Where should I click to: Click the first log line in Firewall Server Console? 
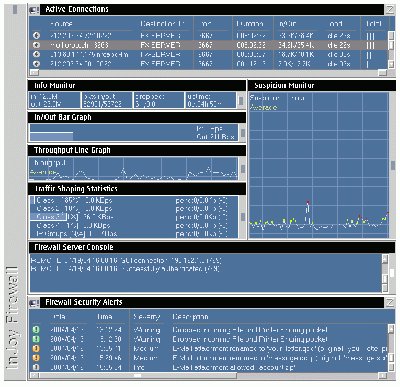click(126, 260)
